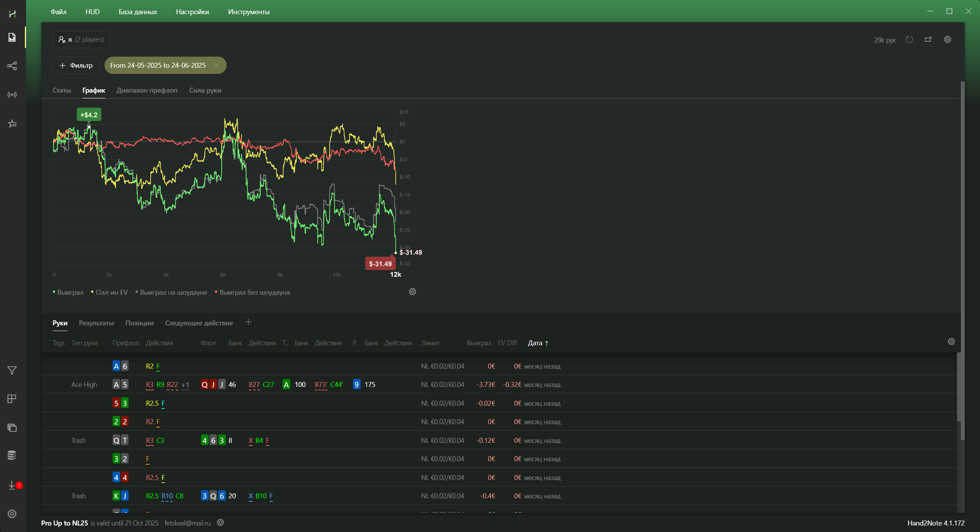Sort by the Дата column header

pyautogui.click(x=538, y=343)
